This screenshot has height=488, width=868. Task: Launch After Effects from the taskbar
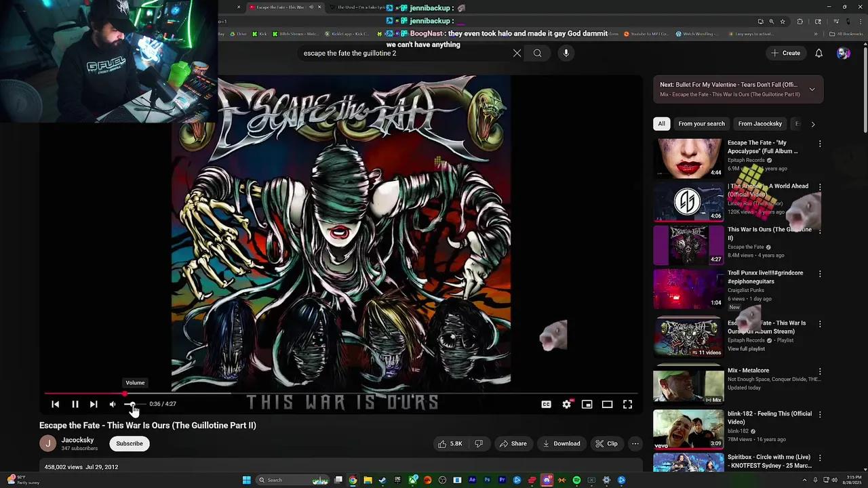pos(472,480)
